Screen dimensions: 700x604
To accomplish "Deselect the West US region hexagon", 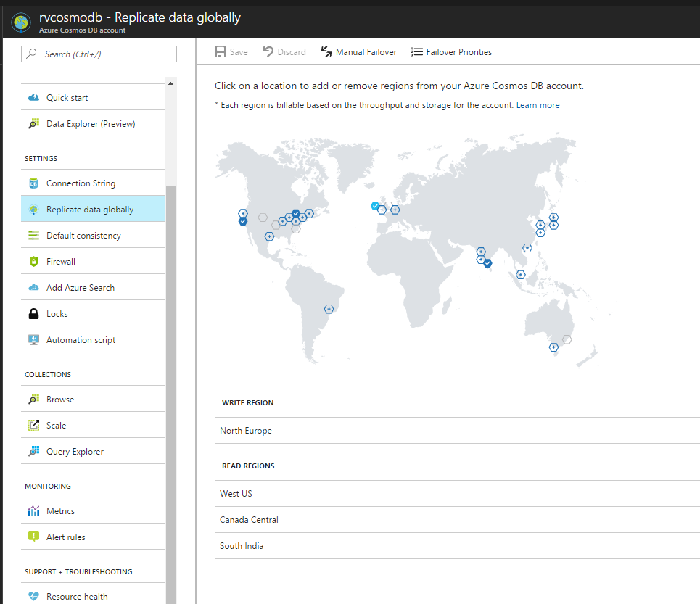I will pyautogui.click(x=242, y=220).
